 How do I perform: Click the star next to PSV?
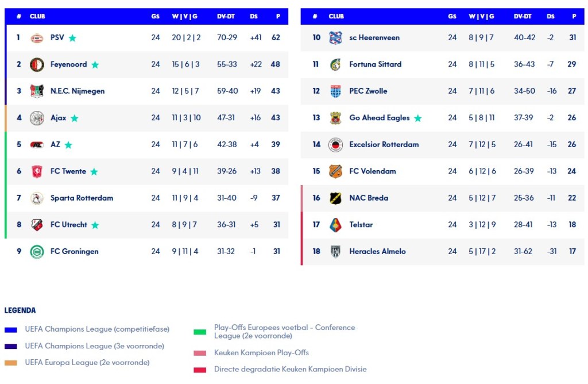pyautogui.click(x=72, y=38)
